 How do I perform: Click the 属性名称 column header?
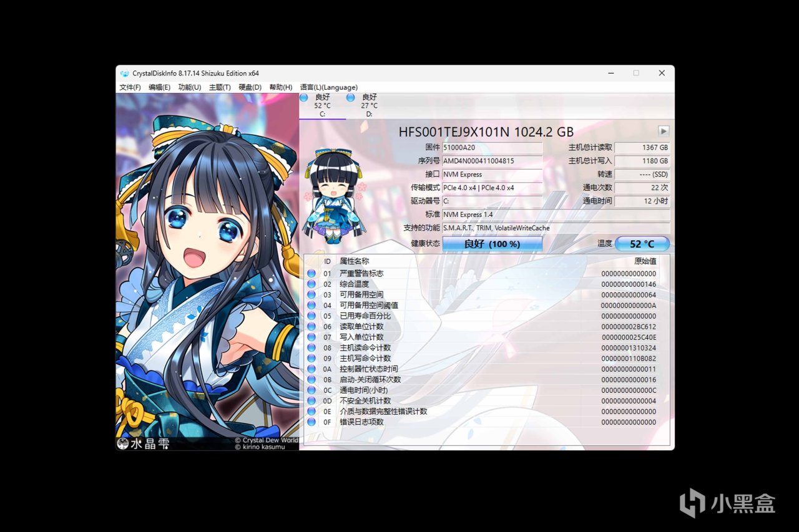pos(354,261)
